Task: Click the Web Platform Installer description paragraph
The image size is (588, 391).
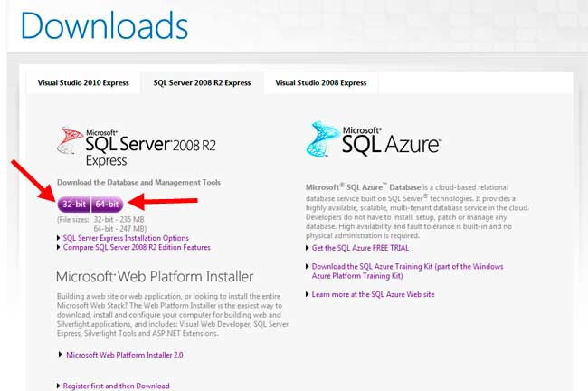Action: click(173, 315)
